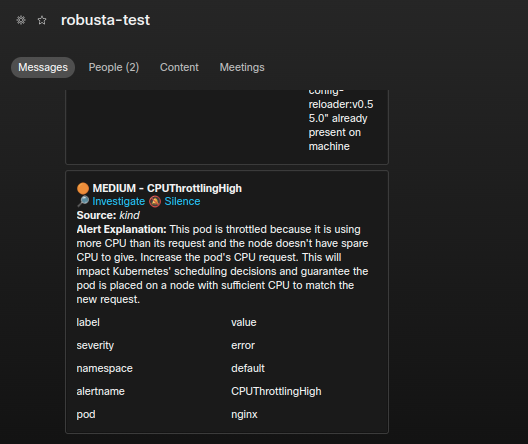Switch to the Content tab
Screen dimensions: 528x444
pos(179,67)
